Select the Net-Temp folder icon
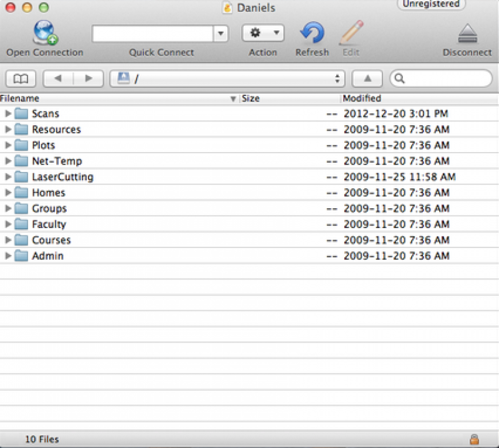 coord(21,161)
